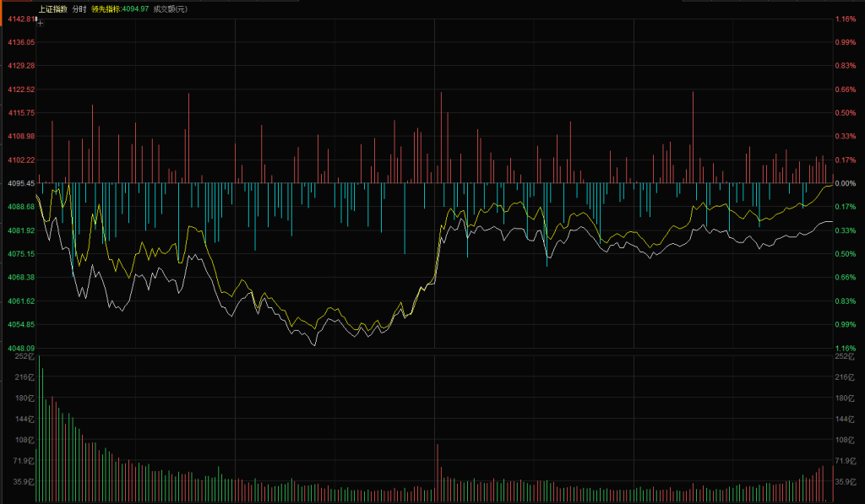Click the lowest trough of the white price line
This screenshot has width=865, height=504.
[x=314, y=344]
